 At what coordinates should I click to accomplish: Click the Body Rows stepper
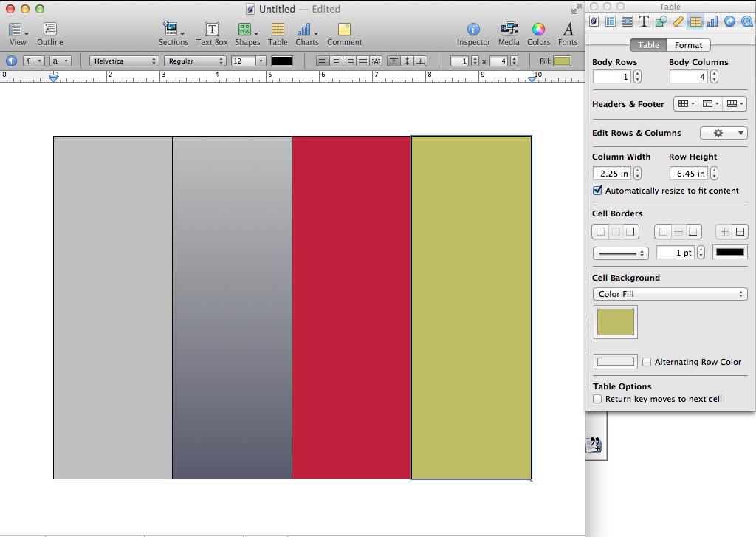pos(637,76)
